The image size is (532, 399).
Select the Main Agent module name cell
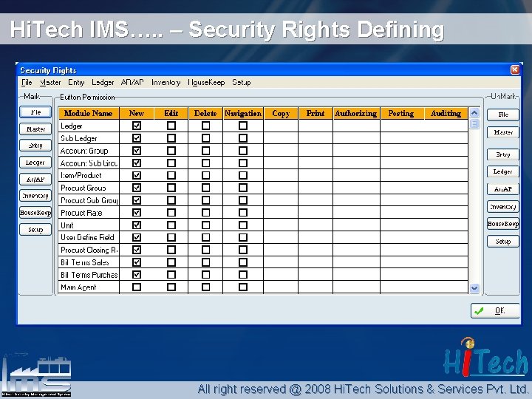point(89,287)
